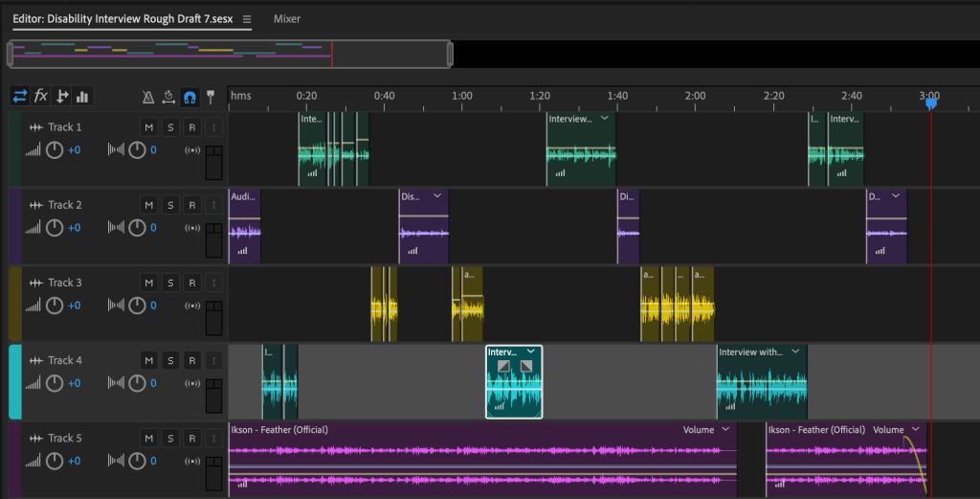Show the EQ bars icon view

[x=82, y=96]
